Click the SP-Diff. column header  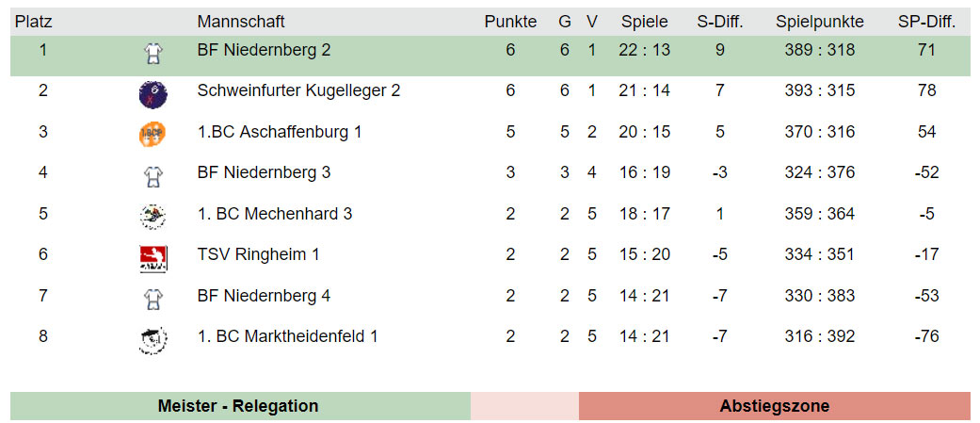pos(926,22)
